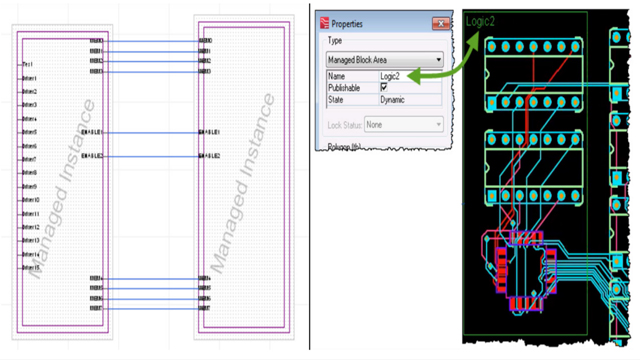640x360 pixels.
Task: Select the square QFP chip with red pads
Action: point(526,272)
